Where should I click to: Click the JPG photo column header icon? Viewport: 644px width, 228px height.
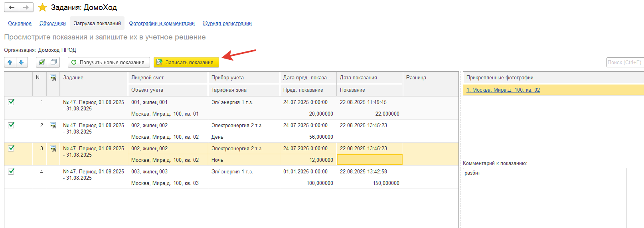[53, 78]
